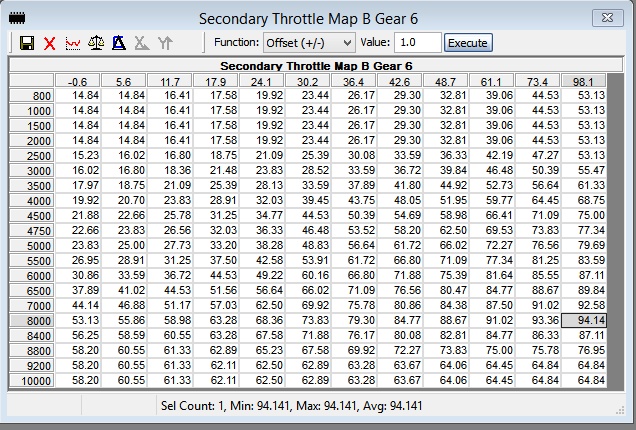Viewport: 636px width, 430px height.
Task: Open the red graph view icon
Action: 73,44
